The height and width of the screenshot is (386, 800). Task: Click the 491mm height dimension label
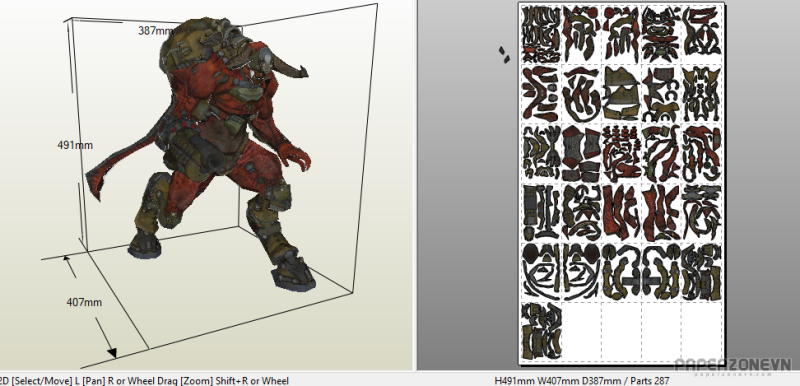pos(75,145)
